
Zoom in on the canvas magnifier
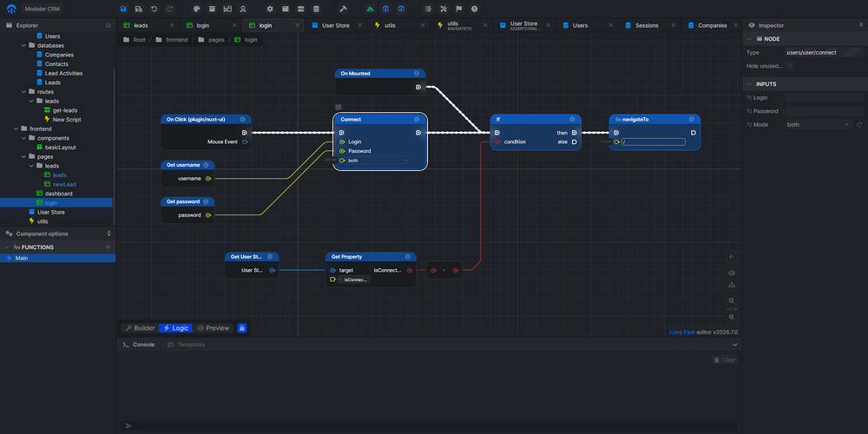point(732,300)
